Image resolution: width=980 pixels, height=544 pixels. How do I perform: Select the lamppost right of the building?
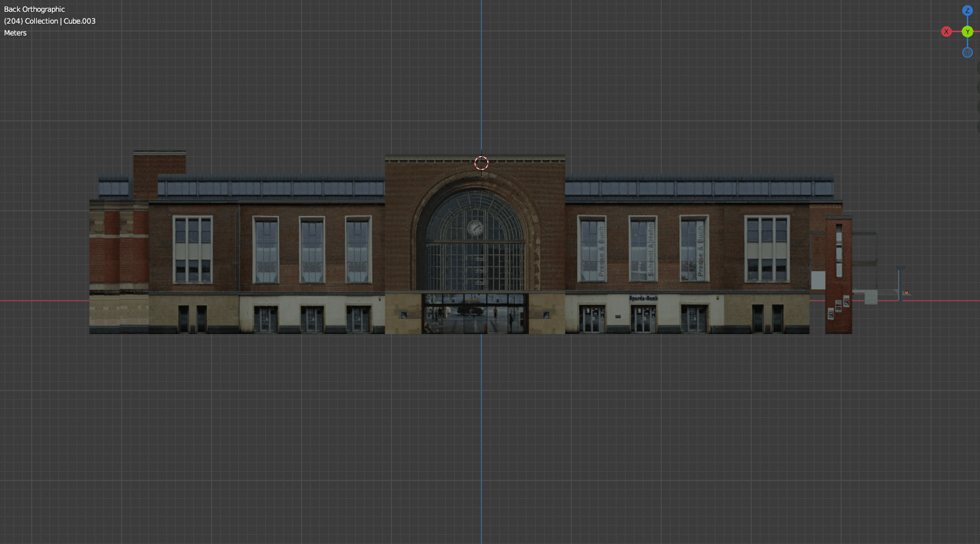coord(900,283)
